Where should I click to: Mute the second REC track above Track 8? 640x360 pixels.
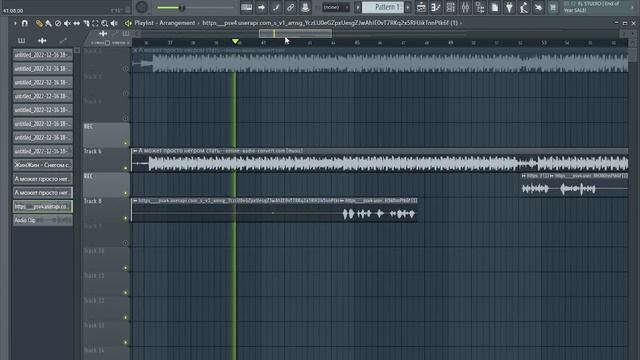[126, 193]
